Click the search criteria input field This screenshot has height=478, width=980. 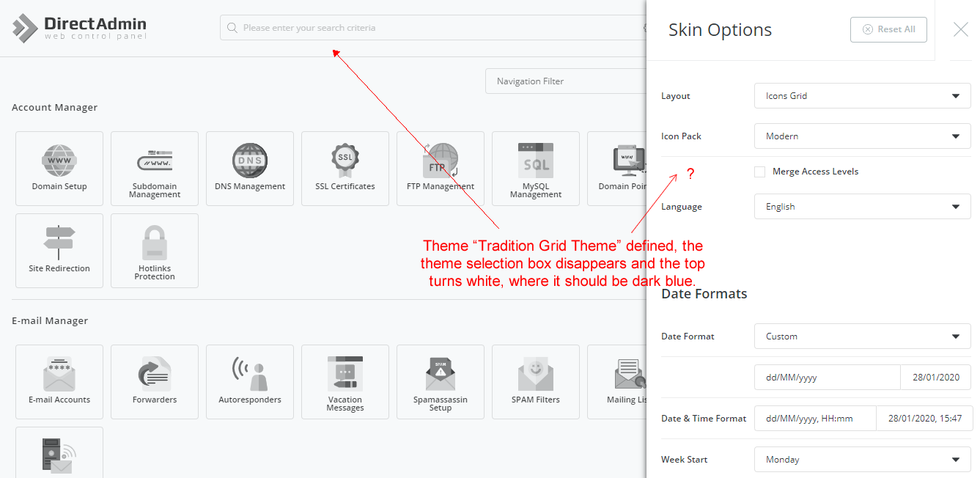click(432, 28)
